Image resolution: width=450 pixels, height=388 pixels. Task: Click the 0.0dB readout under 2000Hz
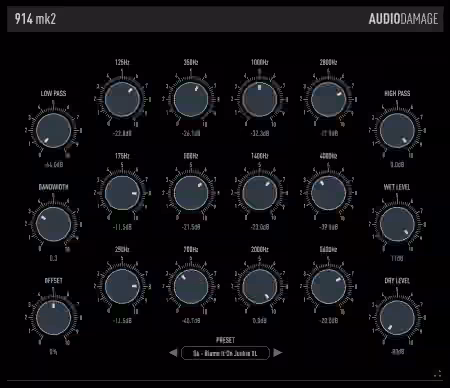(x=260, y=321)
